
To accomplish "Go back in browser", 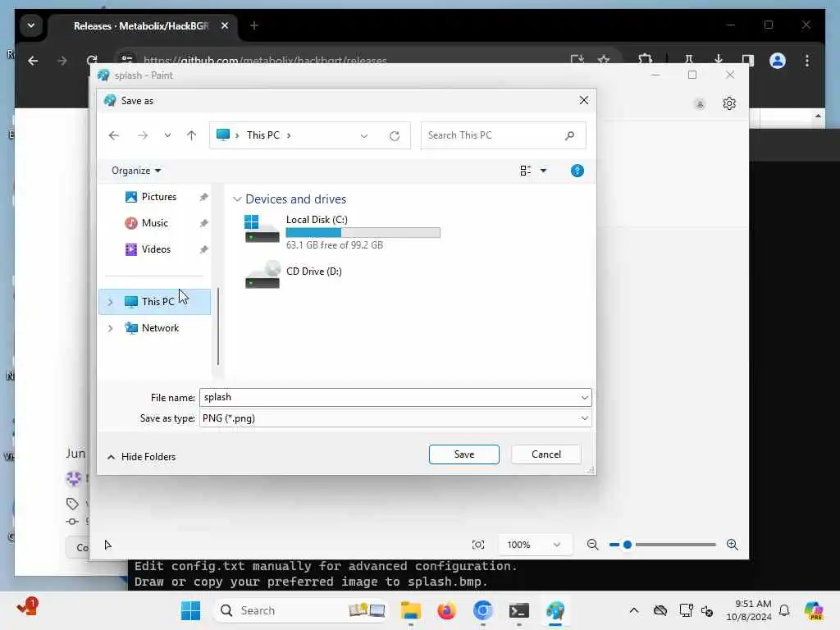I will tap(33, 61).
